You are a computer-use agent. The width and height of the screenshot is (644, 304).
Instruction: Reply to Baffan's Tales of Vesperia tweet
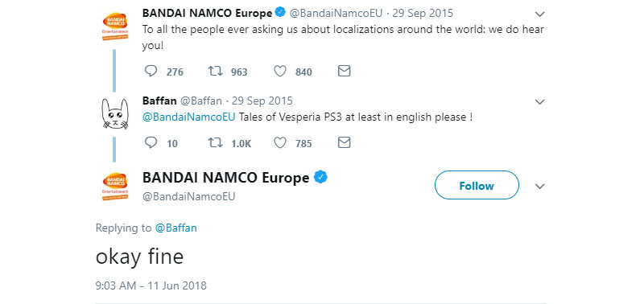(151, 143)
